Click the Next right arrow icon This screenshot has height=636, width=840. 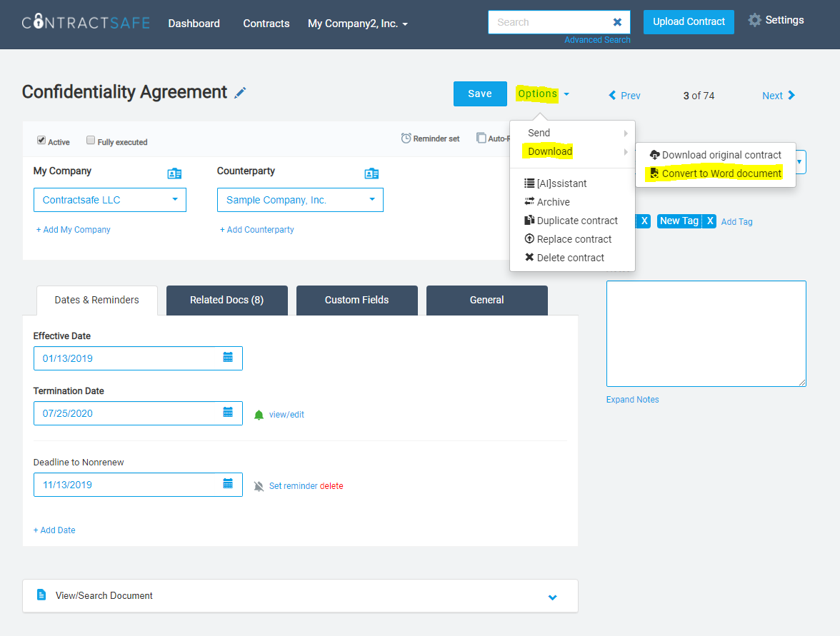(791, 96)
